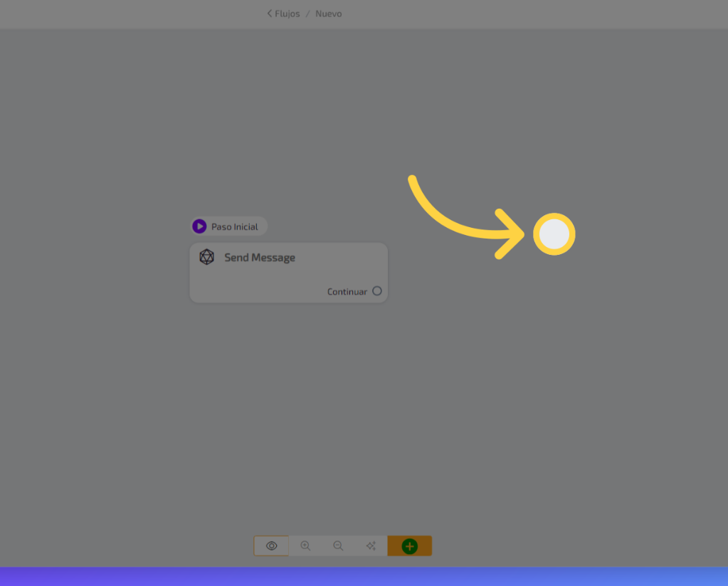Click the Nuevo breadcrumb item

(329, 14)
